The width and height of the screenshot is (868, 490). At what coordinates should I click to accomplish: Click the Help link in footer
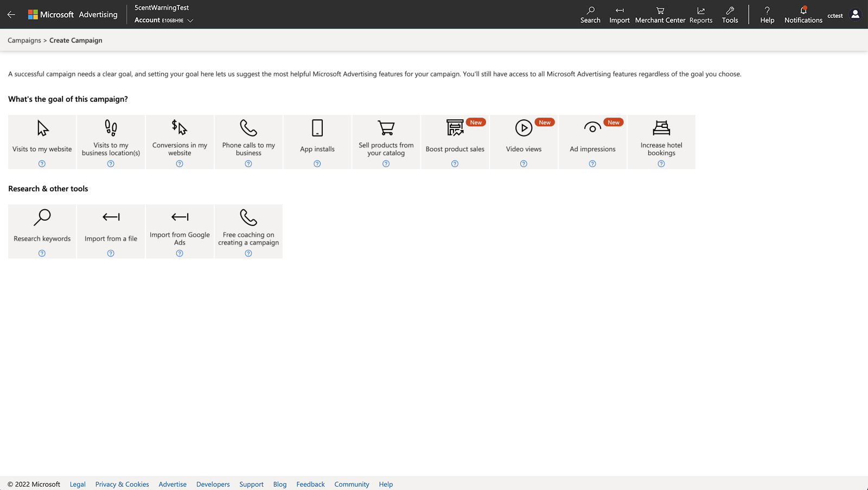pos(386,485)
